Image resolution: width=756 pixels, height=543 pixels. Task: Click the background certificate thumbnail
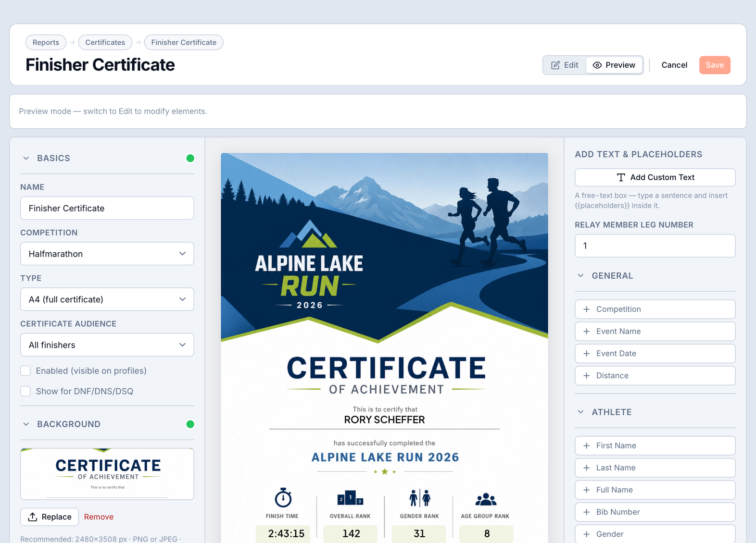(x=107, y=474)
